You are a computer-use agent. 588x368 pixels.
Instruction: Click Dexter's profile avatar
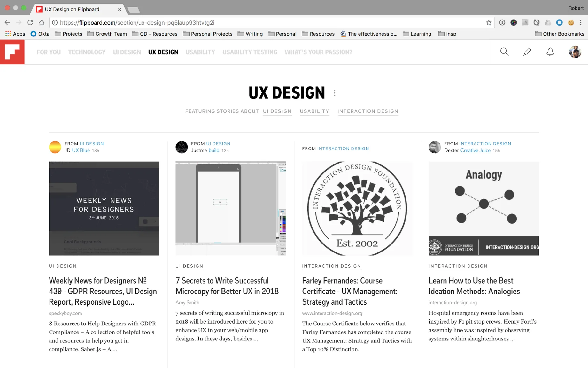[435, 147]
